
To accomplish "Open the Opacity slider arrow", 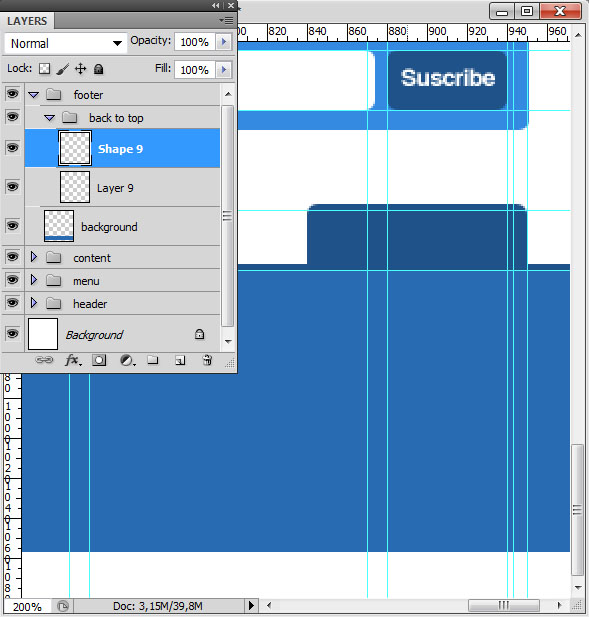I will [224, 42].
